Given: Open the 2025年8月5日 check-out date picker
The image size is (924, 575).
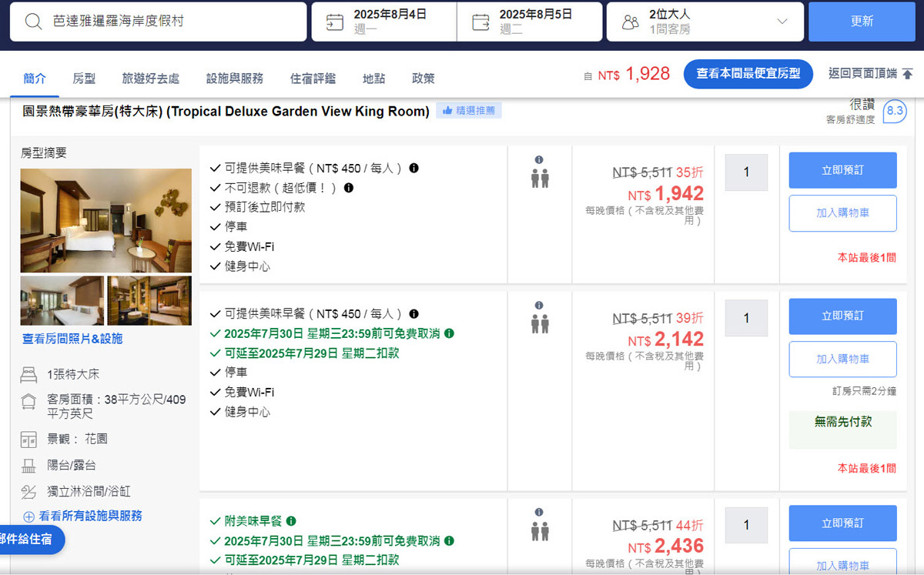Looking at the screenshot, I should pos(530,22).
